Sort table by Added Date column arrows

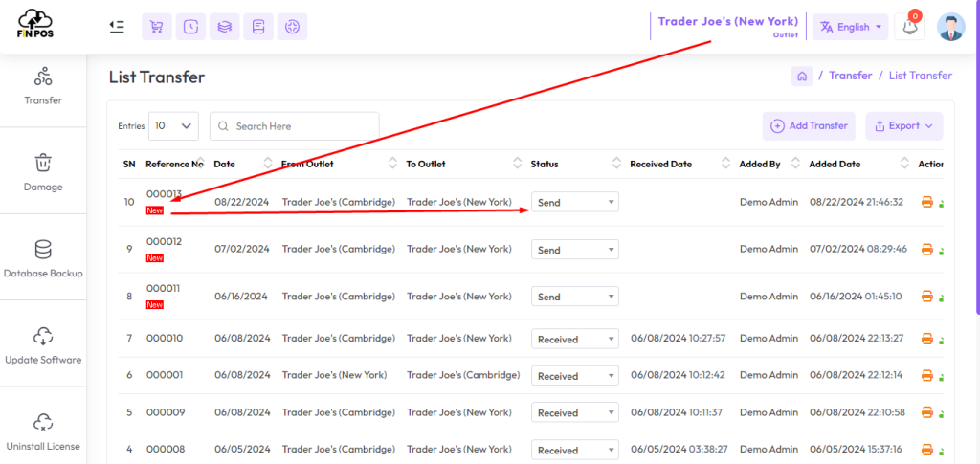point(904,164)
